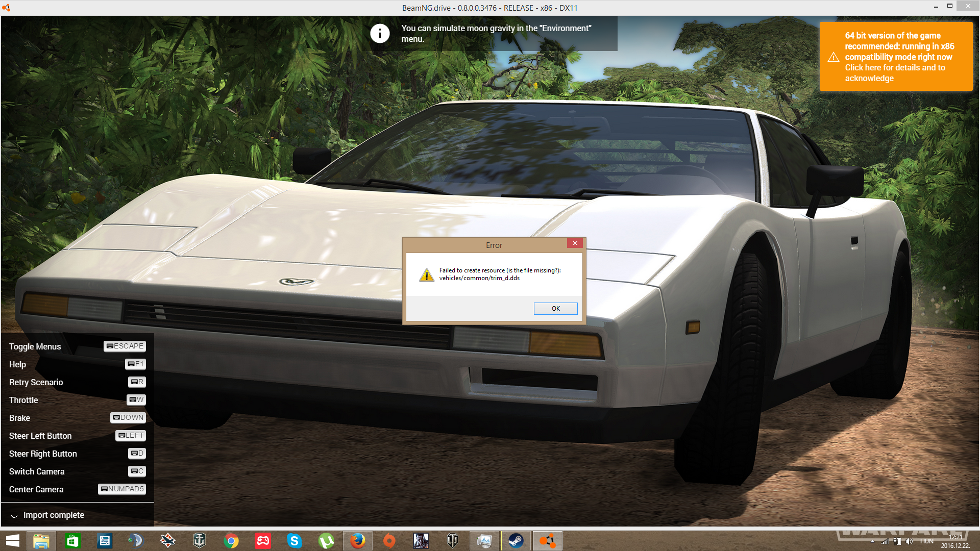
Task: Close the Error dialog with the red X
Action: [x=575, y=243]
